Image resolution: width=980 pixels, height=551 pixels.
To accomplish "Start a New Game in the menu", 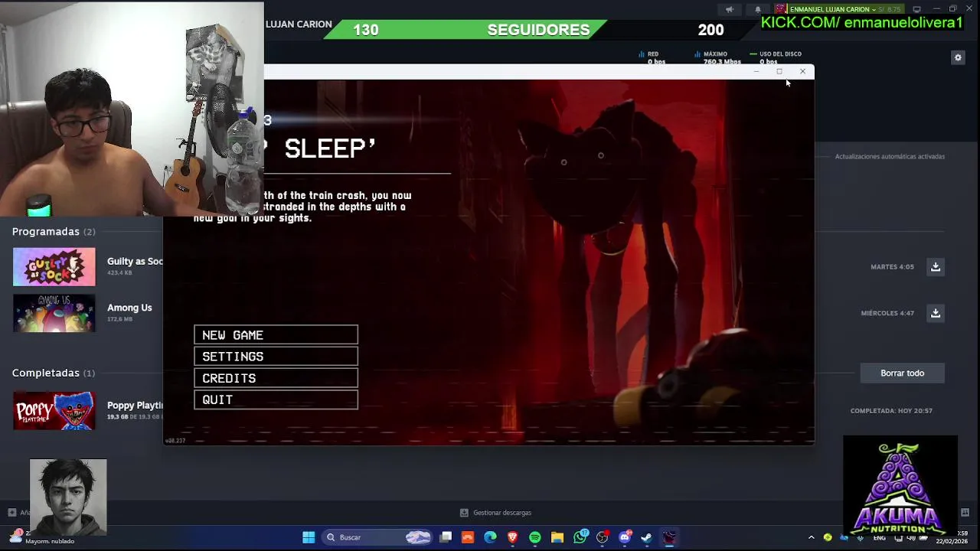I will click(276, 335).
